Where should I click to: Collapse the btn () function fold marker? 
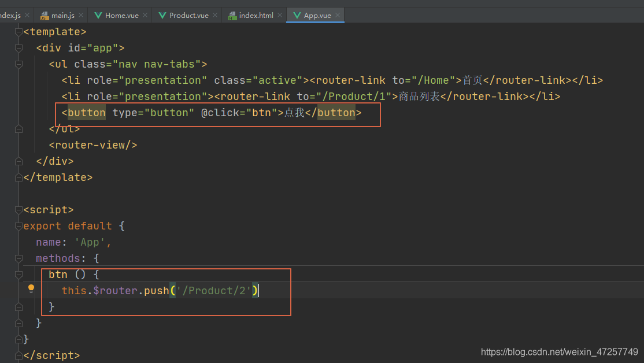pyautogui.click(x=18, y=275)
